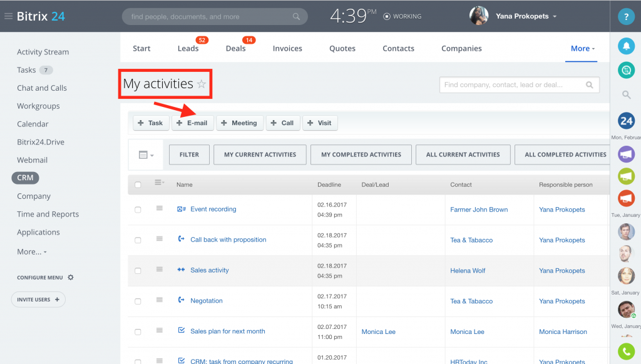The height and width of the screenshot is (364, 641).
Task: Open Webmail in left menu
Action: (32, 160)
